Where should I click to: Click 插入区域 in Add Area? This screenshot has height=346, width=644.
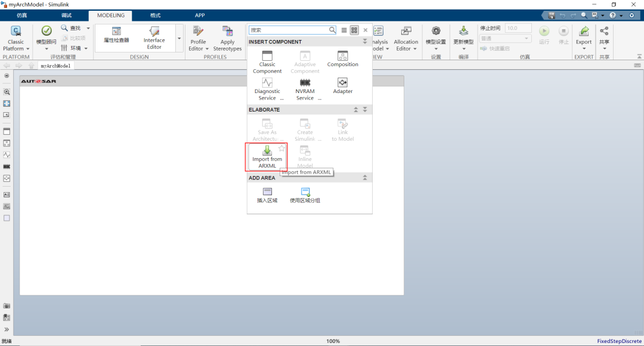267,194
